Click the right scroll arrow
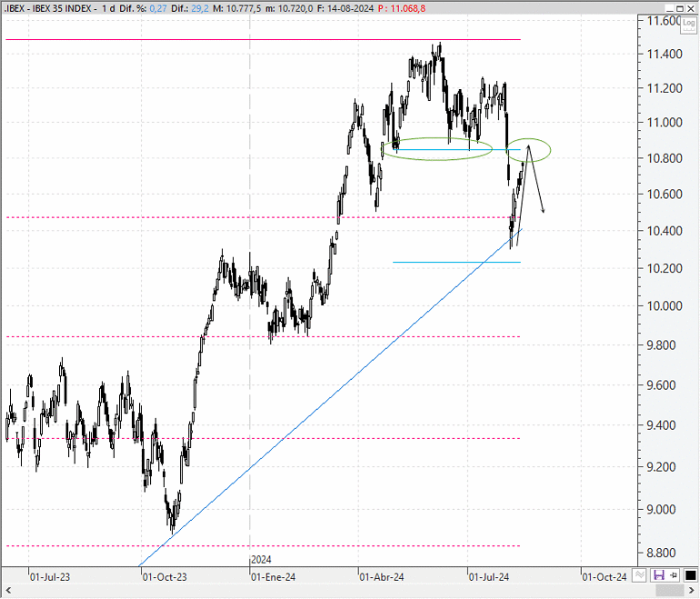Image resolution: width=700 pixels, height=599 pixels. click(693, 591)
